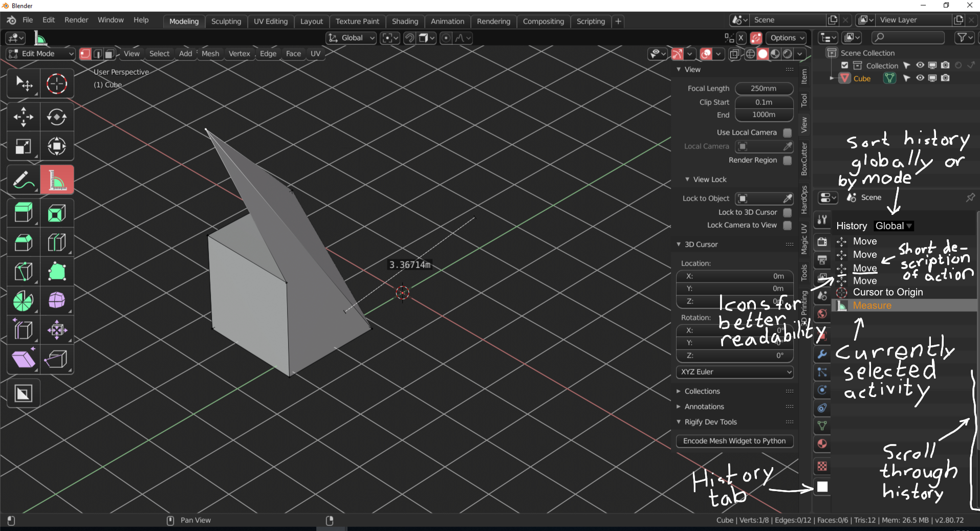The width and height of the screenshot is (980, 531).
Task: Activate the Transform tool
Action: pyautogui.click(x=57, y=147)
